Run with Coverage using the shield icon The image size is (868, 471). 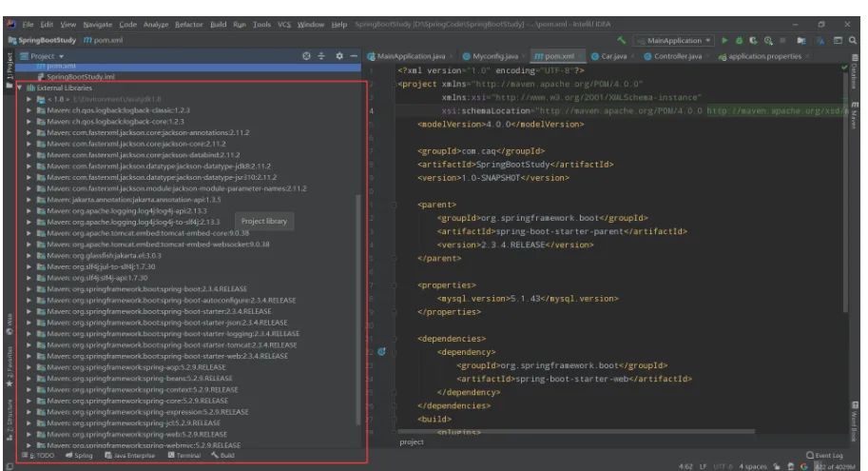(753, 41)
